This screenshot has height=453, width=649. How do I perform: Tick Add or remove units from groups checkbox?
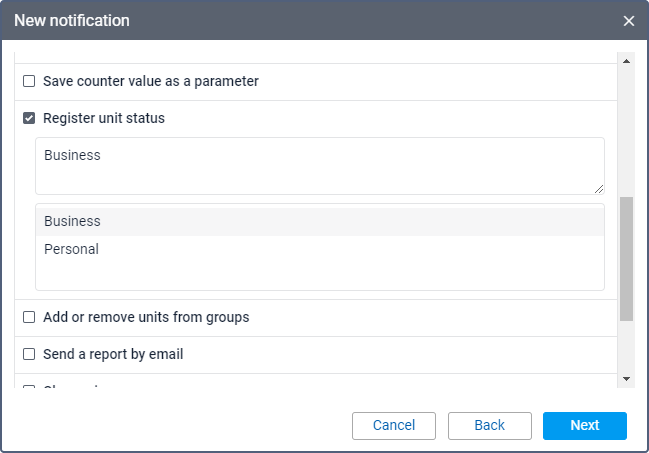tap(29, 317)
